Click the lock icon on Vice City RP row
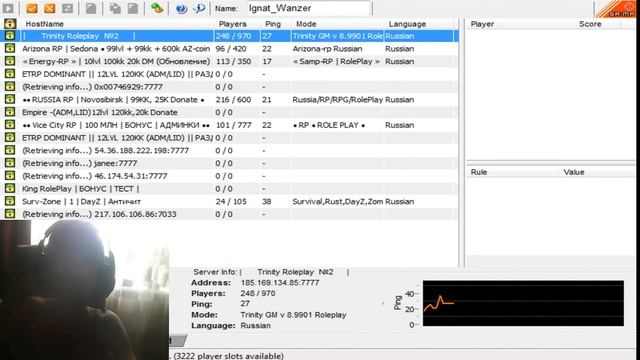This screenshot has height=360, width=640. pos(10,125)
